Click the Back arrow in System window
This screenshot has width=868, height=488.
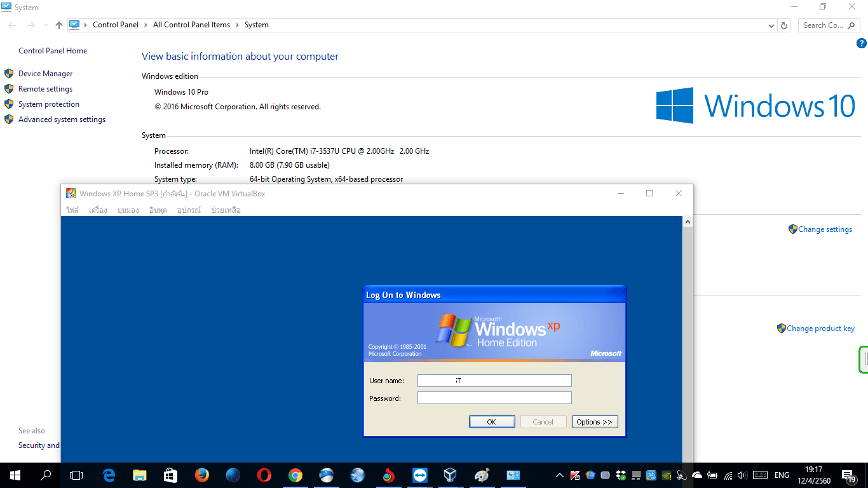[x=12, y=25]
